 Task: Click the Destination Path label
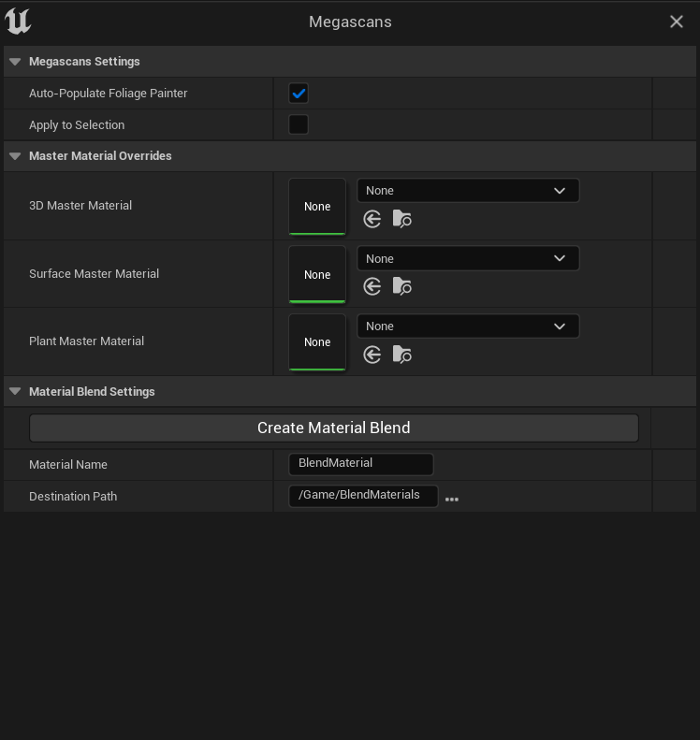click(73, 497)
